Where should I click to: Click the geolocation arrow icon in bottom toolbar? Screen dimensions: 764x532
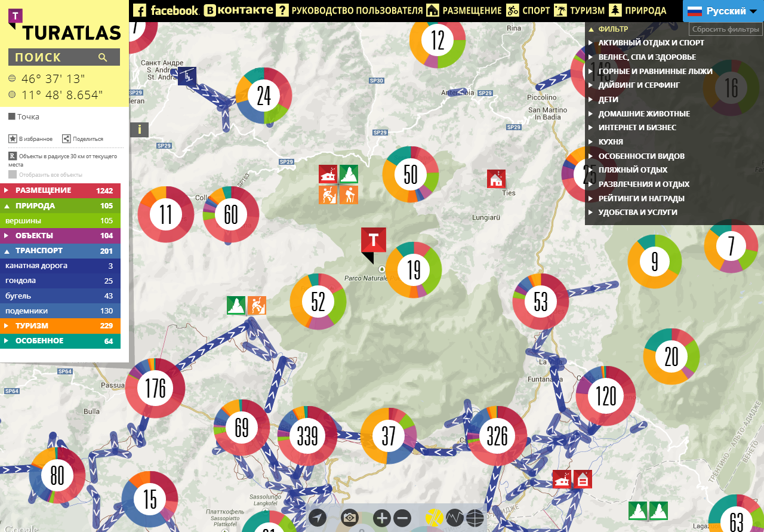[318, 518]
